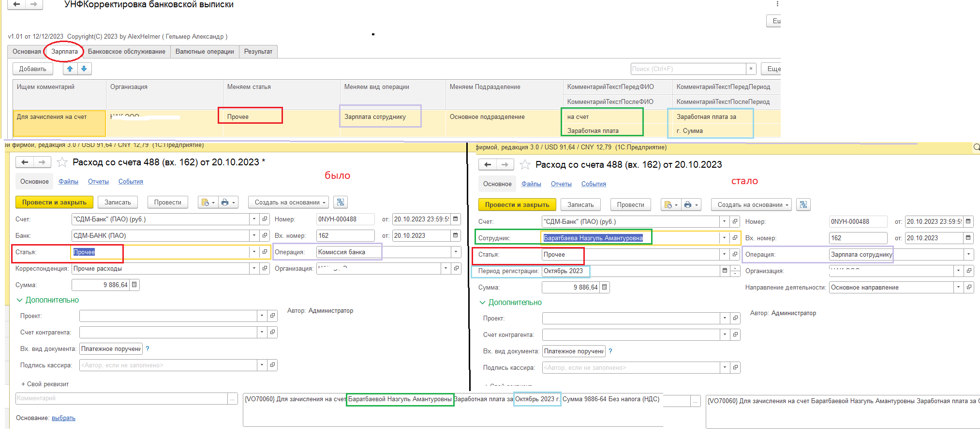The image size is (980, 436).
Task: Click the выбрать link next to Основание
Action: coord(63,418)
